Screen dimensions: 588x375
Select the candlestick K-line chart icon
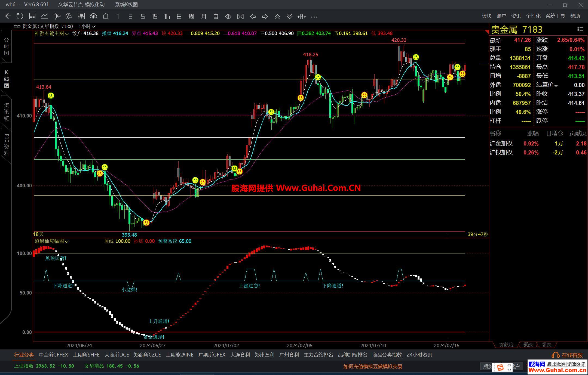pos(57,16)
